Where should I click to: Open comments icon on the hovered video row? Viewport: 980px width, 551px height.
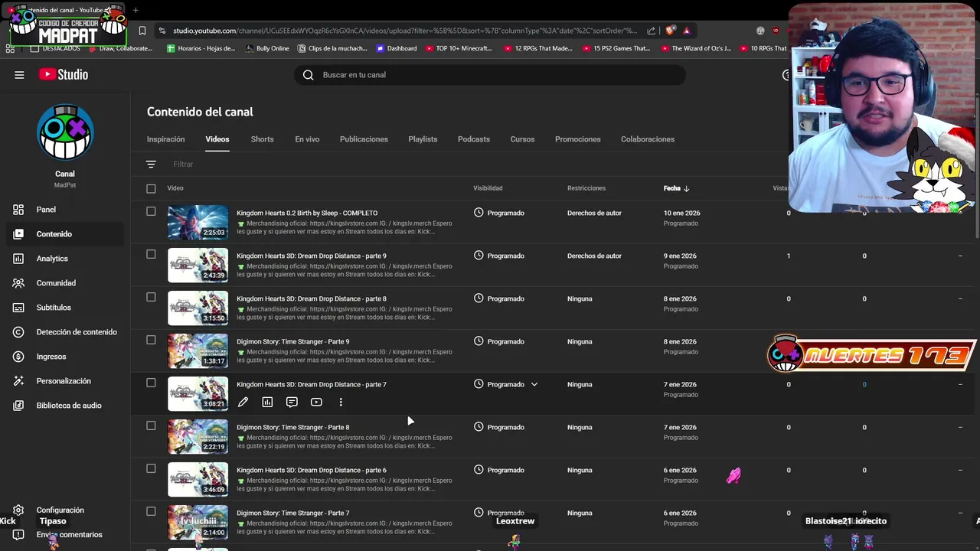292,402
